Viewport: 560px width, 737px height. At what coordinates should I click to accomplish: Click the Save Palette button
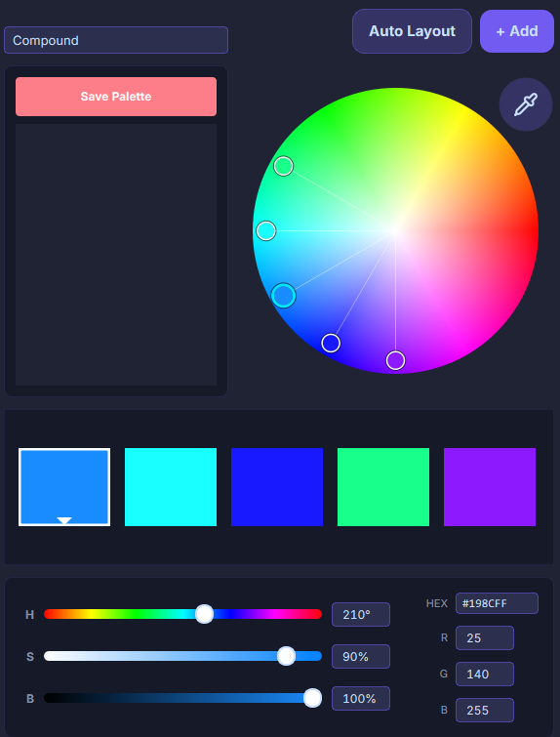(116, 97)
